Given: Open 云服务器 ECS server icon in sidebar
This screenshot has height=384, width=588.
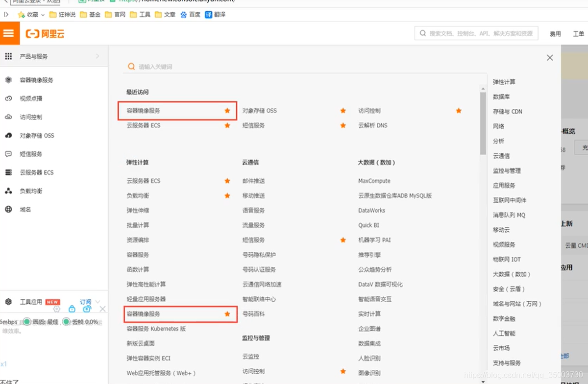Looking at the screenshot, I should click(x=8, y=172).
